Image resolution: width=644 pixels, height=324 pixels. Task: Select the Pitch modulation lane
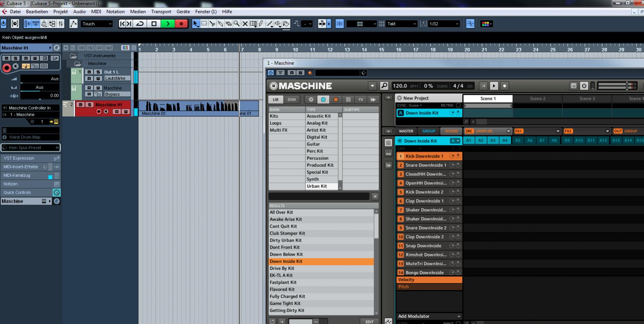point(429,287)
